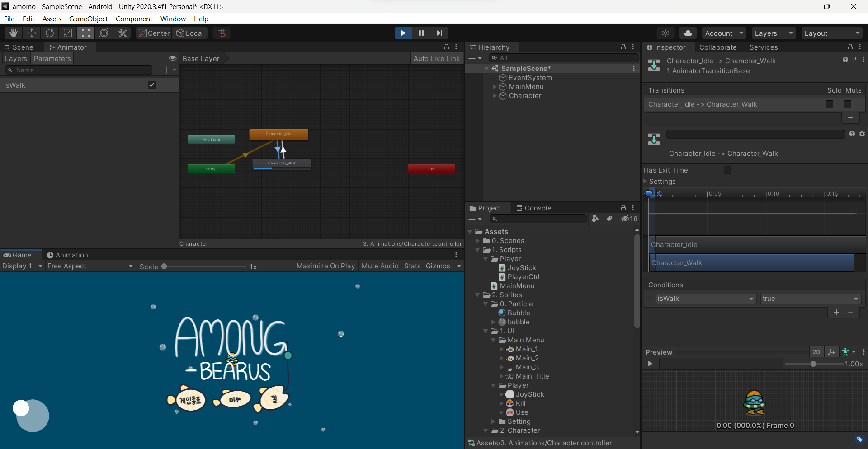This screenshot has height=449, width=868.
Task: Toggle Has Exit Time checkbox
Action: [x=727, y=170]
